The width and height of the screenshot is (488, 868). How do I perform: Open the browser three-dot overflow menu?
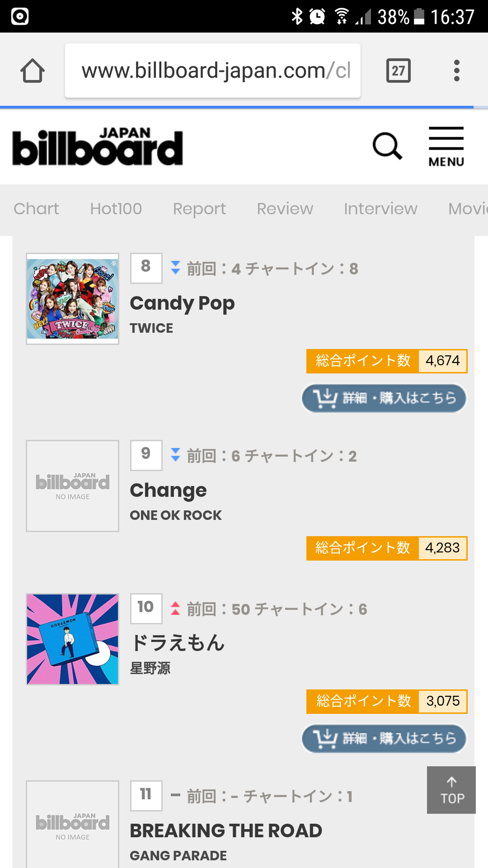click(x=457, y=71)
